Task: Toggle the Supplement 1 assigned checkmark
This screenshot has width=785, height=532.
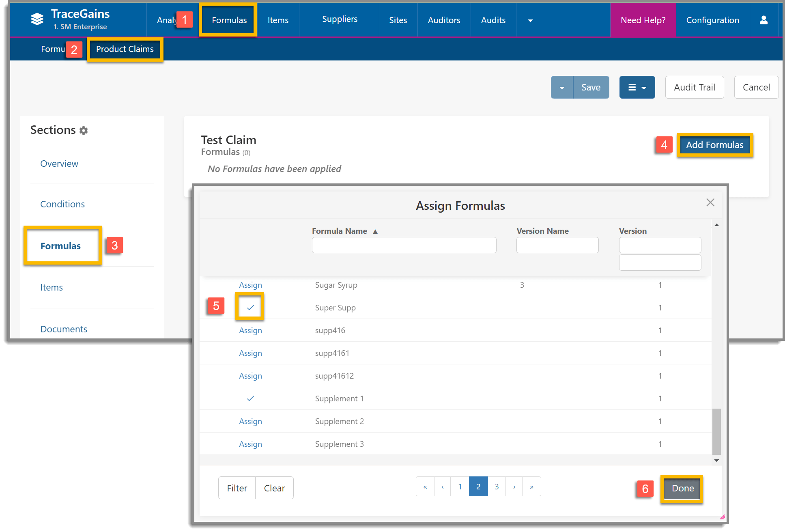Action: click(x=250, y=398)
